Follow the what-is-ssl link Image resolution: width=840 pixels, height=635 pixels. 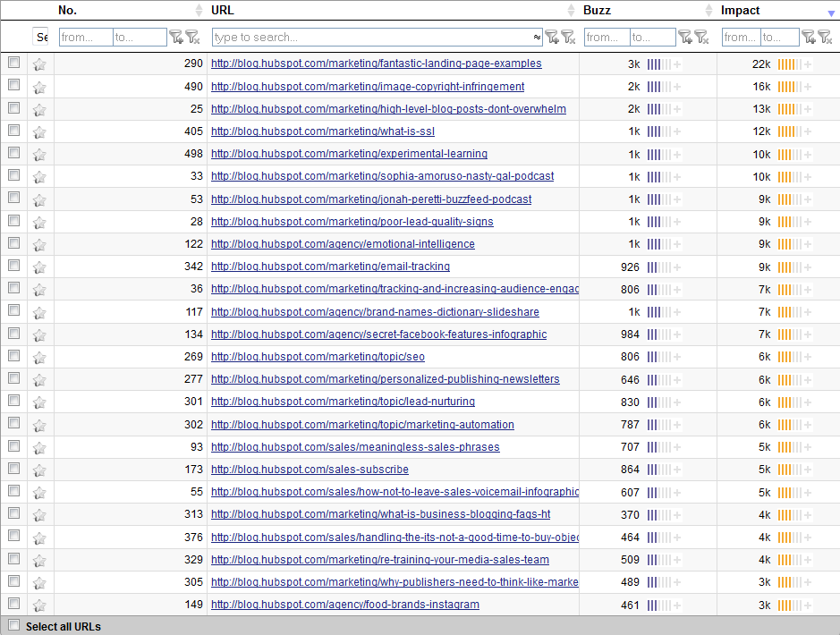tap(323, 131)
